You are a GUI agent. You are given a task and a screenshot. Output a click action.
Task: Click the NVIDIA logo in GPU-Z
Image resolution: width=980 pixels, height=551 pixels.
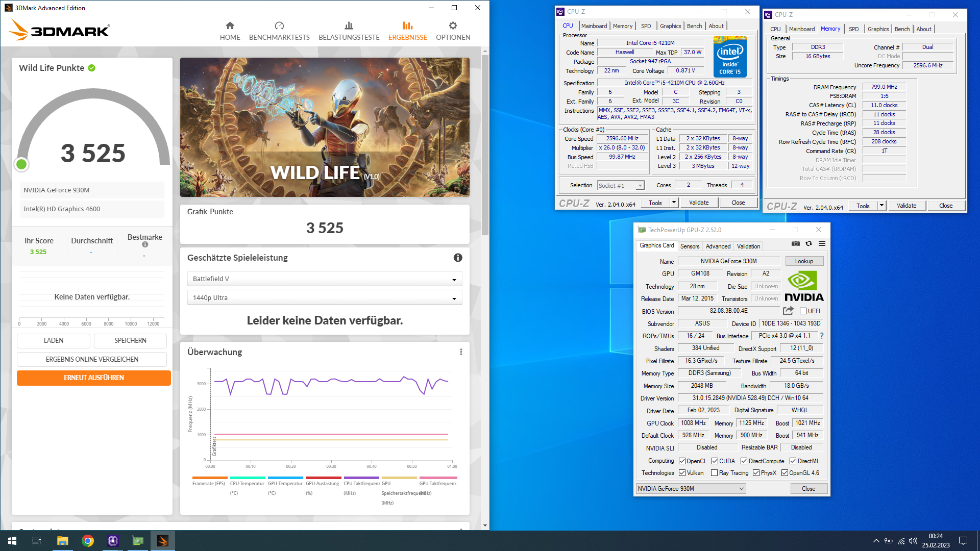click(x=804, y=286)
